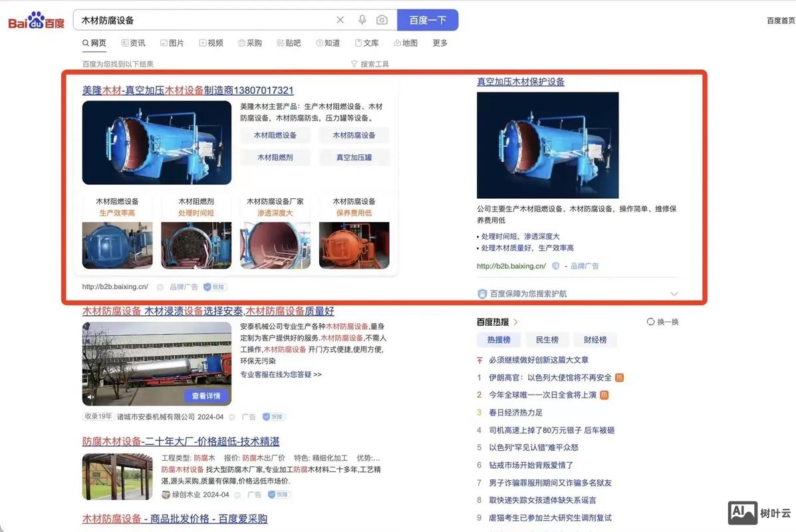Image resolution: width=796 pixels, height=532 pixels.
Task: Click the 收录19年 badge icon under the ad
Action: pos(98,416)
